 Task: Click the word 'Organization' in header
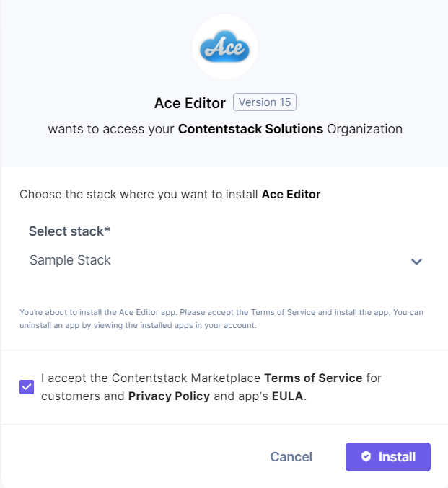tap(364, 130)
